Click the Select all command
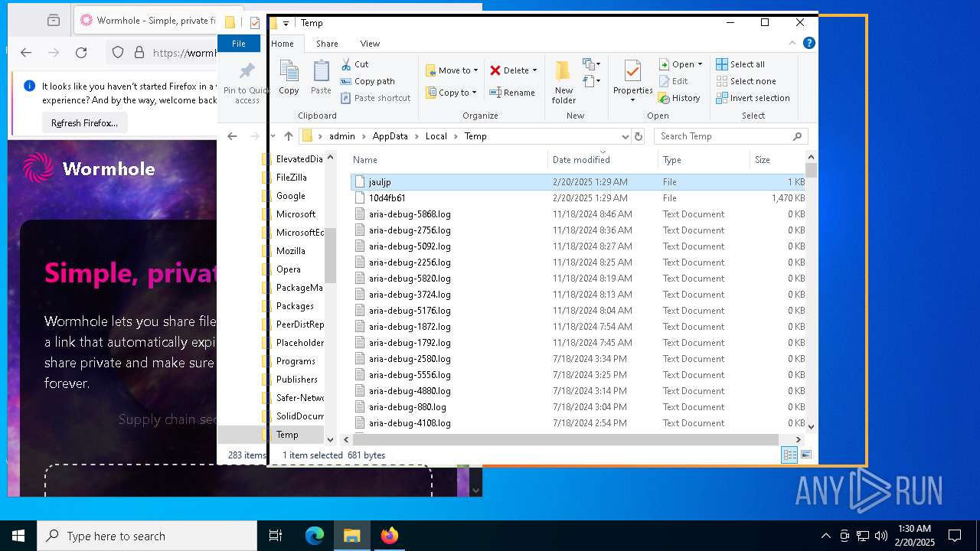 740,64
